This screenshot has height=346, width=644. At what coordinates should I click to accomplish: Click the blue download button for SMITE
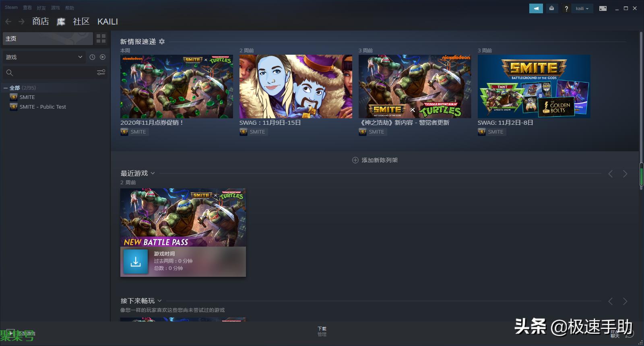136,262
